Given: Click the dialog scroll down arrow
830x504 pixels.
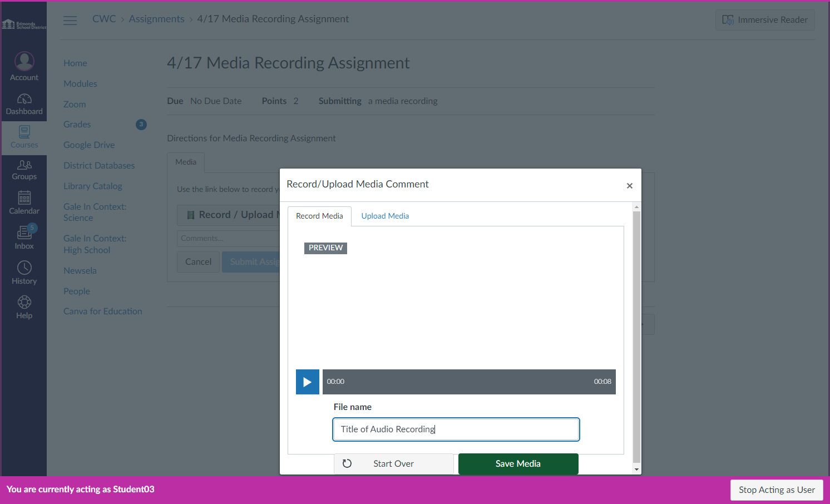Looking at the screenshot, I should (x=637, y=470).
